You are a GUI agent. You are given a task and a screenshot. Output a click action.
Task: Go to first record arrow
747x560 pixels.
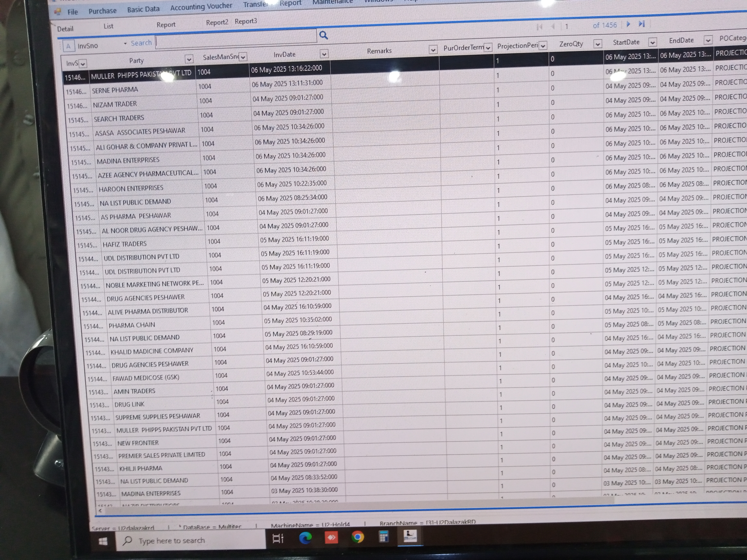[539, 27]
